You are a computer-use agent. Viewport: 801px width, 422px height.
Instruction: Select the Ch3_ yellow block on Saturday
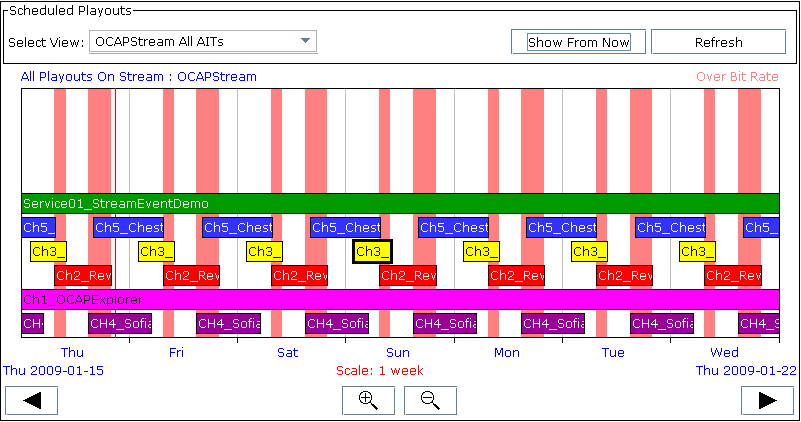pos(265,251)
